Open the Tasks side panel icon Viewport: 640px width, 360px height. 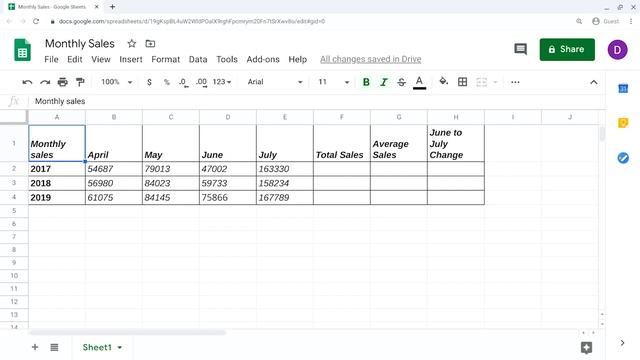(x=623, y=158)
